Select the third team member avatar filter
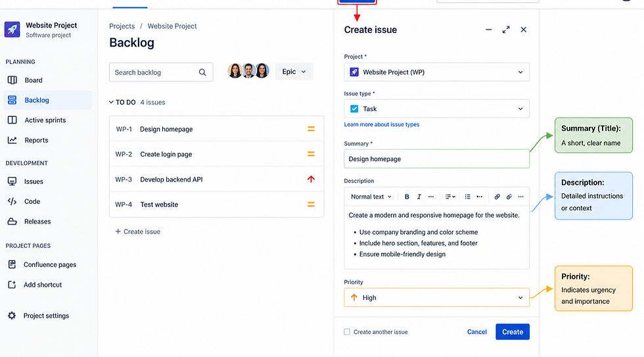The height and width of the screenshot is (357, 644). point(262,71)
